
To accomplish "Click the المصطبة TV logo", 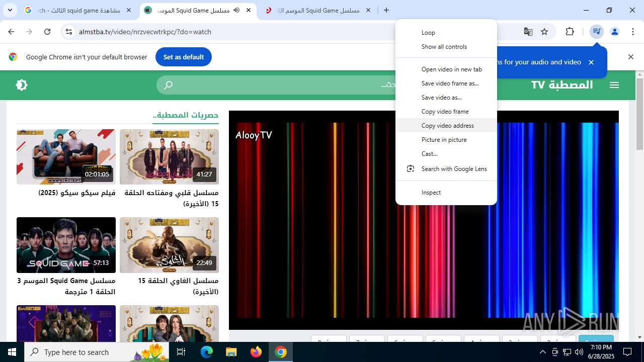I will (x=562, y=84).
